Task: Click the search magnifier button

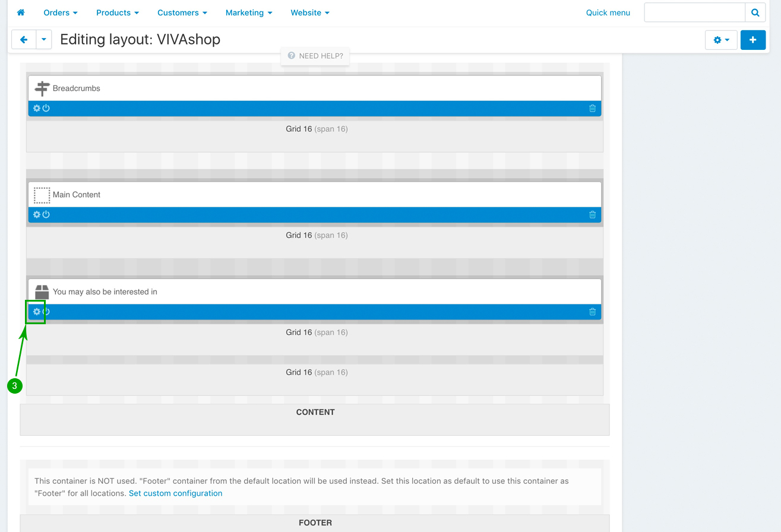Action: tap(755, 12)
